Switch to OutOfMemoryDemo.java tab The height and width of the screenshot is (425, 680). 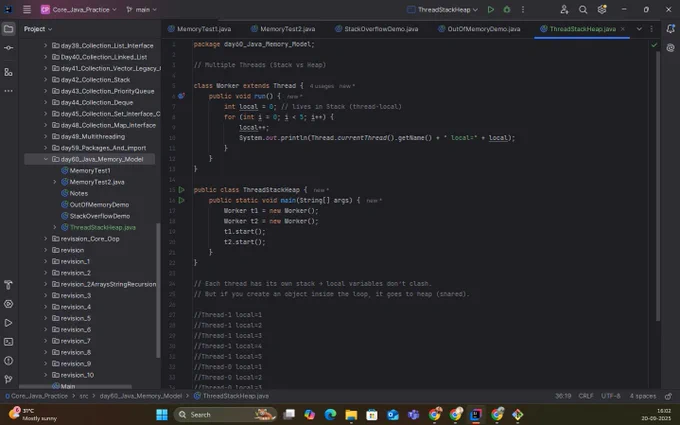tap(479, 29)
